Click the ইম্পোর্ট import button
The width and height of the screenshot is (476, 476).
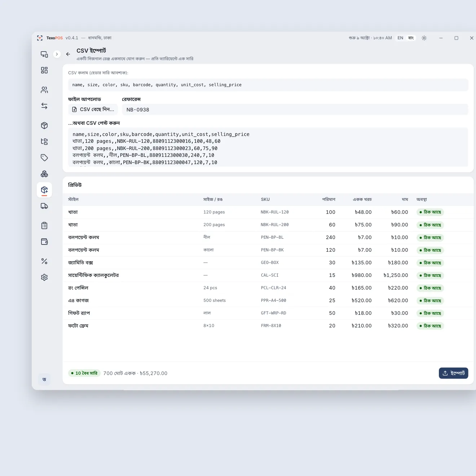pos(454,373)
